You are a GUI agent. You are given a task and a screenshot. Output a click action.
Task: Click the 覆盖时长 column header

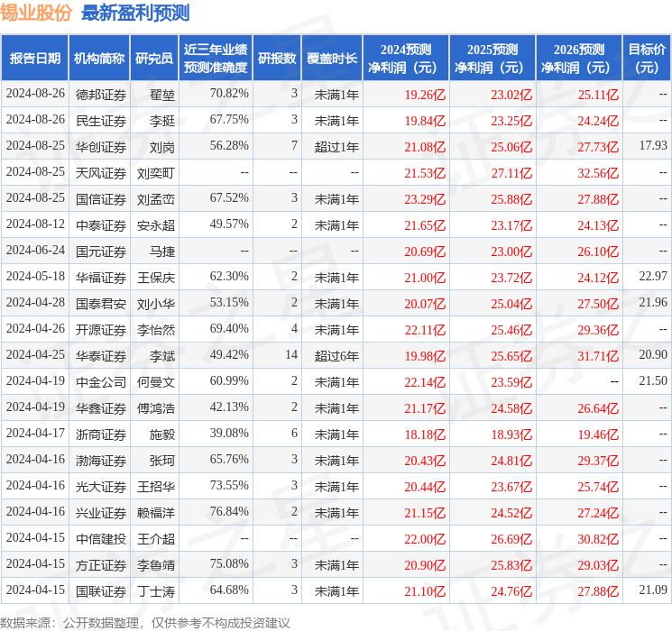(332, 59)
